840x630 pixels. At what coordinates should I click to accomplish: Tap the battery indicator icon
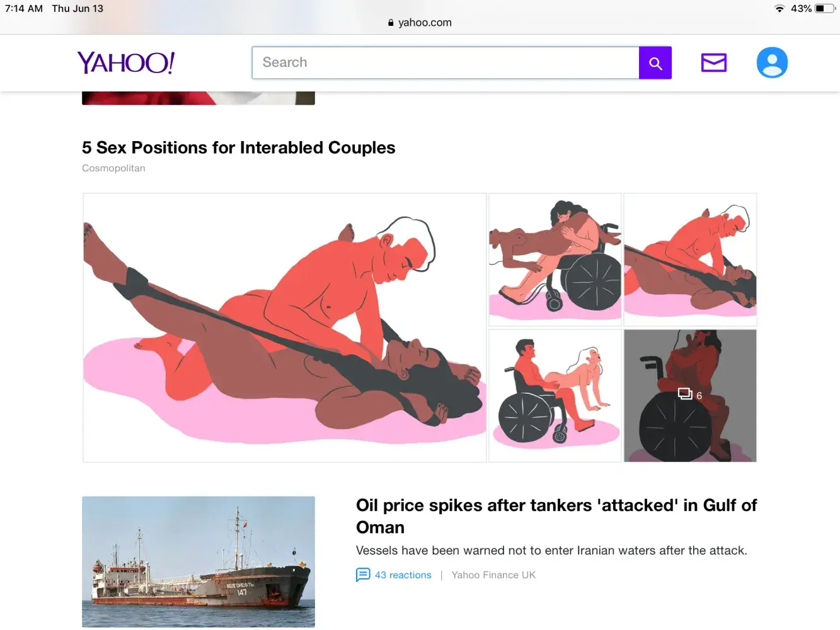pos(825,9)
